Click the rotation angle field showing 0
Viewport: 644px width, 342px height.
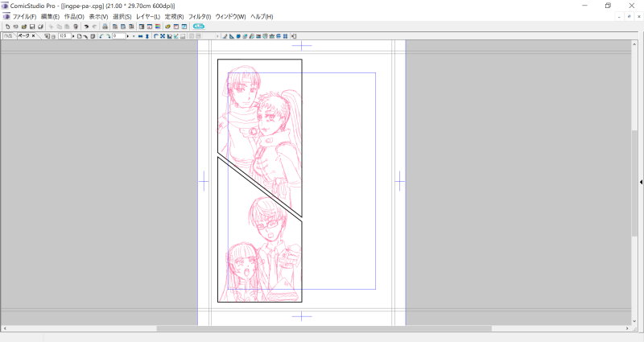click(119, 36)
